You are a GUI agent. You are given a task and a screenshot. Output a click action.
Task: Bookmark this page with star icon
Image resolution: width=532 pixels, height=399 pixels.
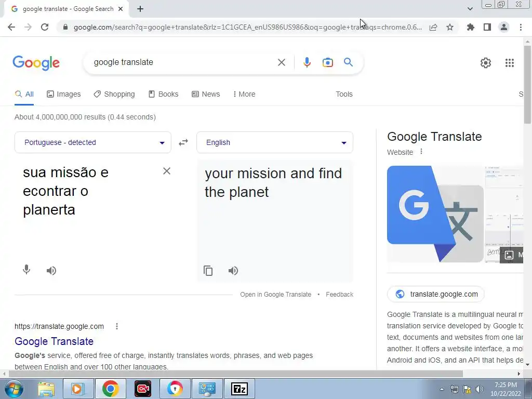point(450,27)
